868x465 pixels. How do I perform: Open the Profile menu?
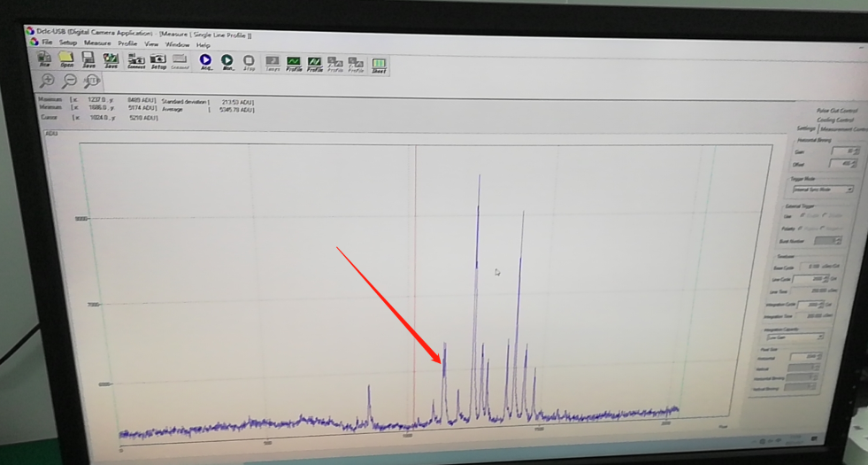127,43
